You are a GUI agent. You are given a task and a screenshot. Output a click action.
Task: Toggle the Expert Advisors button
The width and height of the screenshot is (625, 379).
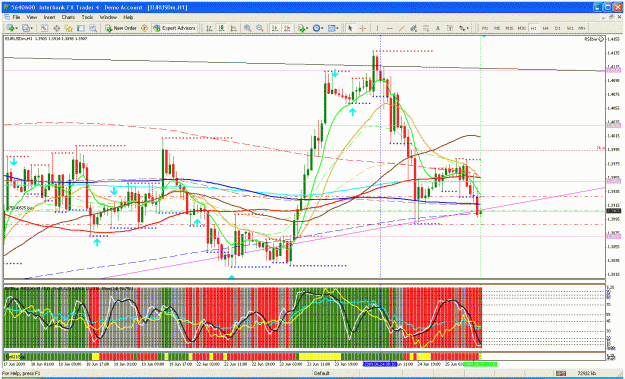pos(175,28)
